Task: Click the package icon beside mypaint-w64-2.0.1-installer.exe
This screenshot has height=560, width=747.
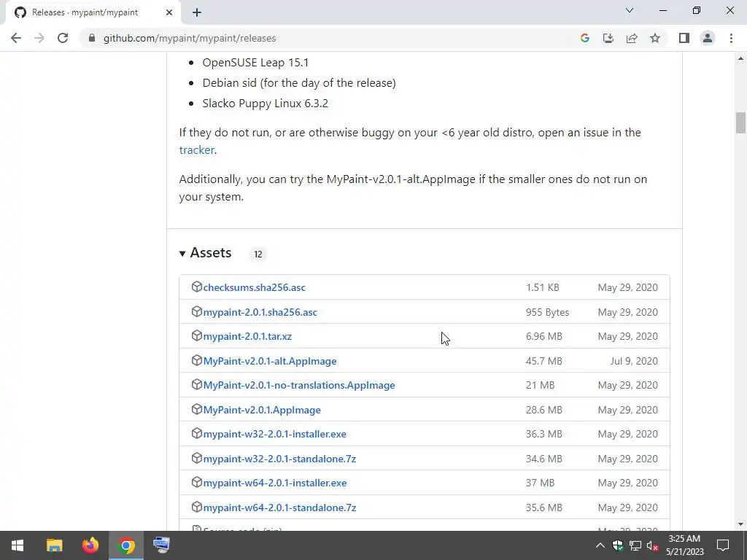Action: [197, 483]
